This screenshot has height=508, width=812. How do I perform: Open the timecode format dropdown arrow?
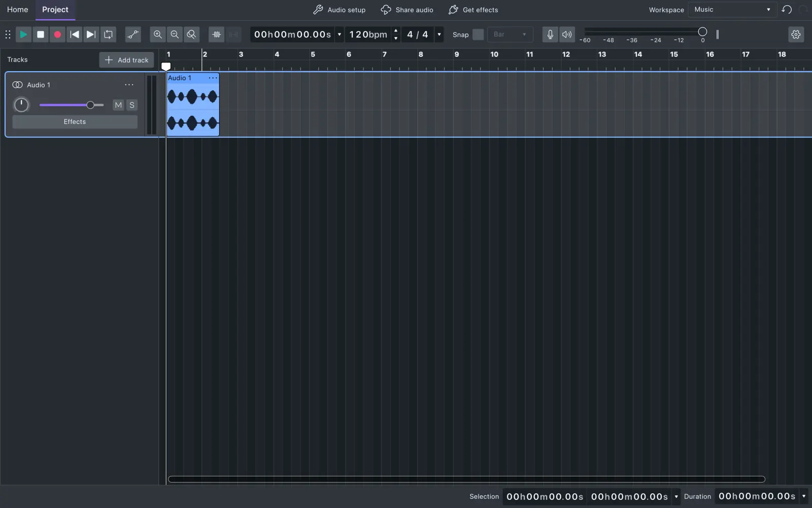click(x=340, y=35)
